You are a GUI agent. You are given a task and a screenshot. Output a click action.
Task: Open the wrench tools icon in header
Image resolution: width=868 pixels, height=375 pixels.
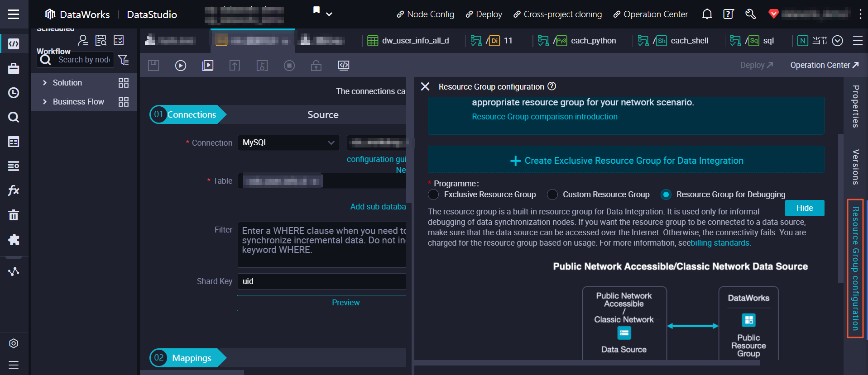750,14
